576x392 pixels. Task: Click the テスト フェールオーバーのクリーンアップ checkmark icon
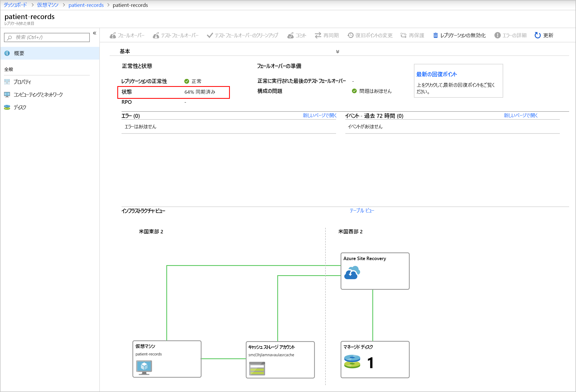click(x=210, y=35)
